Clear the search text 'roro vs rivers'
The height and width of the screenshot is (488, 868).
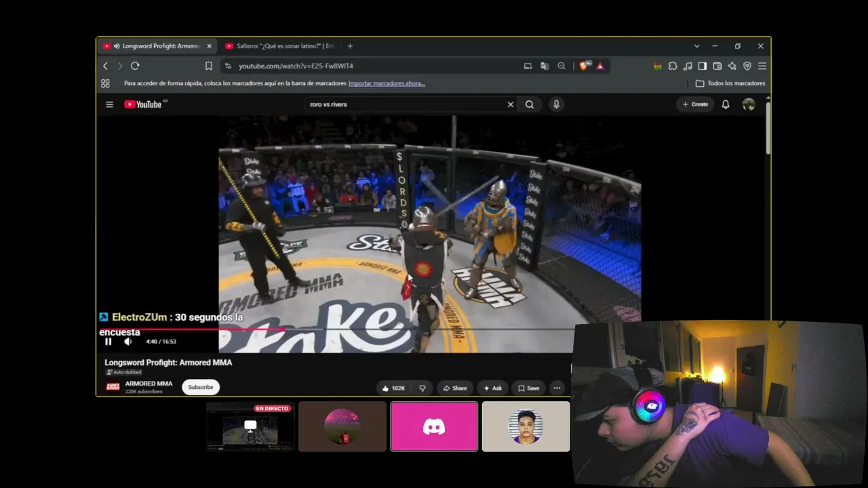511,104
